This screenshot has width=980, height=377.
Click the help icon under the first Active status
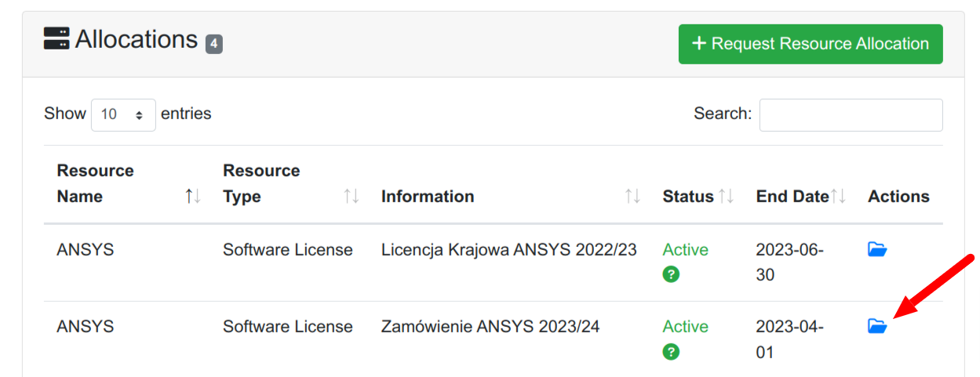click(x=671, y=274)
